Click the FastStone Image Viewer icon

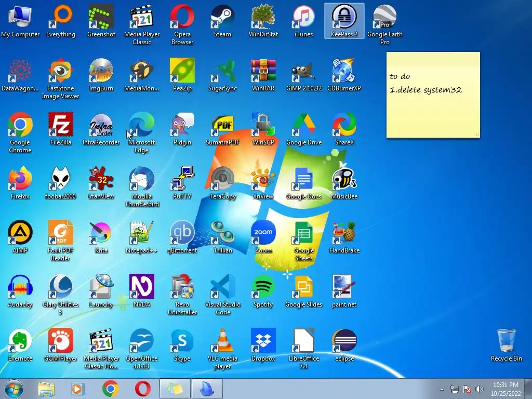coord(60,79)
